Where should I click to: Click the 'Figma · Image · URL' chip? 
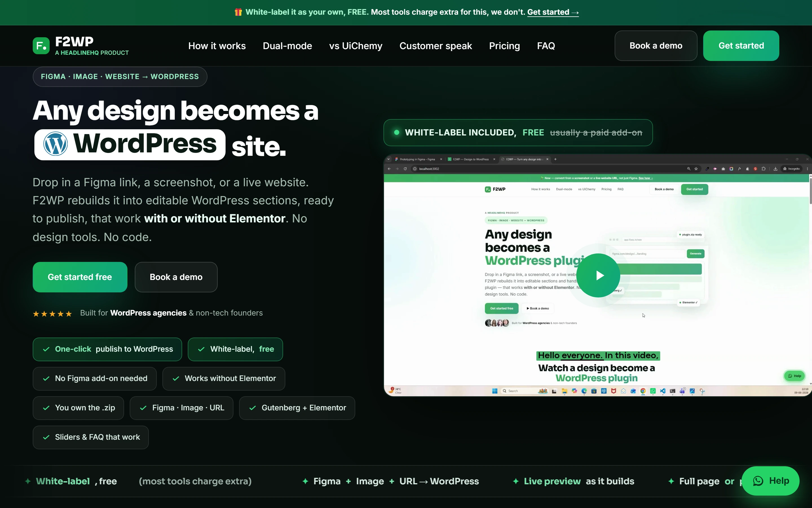tap(181, 408)
